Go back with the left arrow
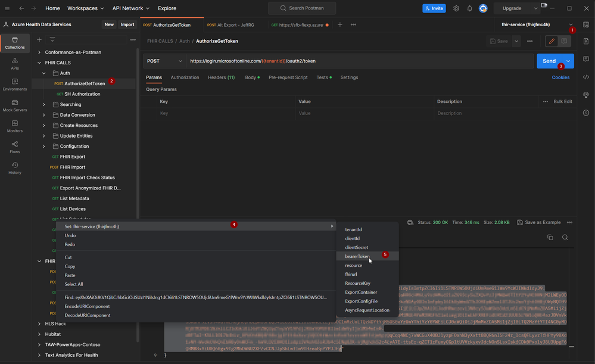The height and width of the screenshot is (364, 595). tap(21, 8)
